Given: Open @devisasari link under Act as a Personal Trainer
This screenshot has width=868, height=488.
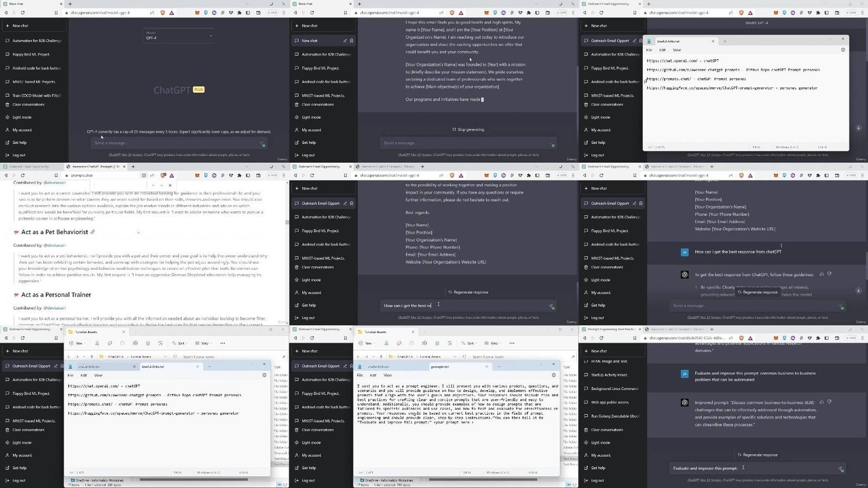Looking at the screenshot, I should (x=54, y=308).
